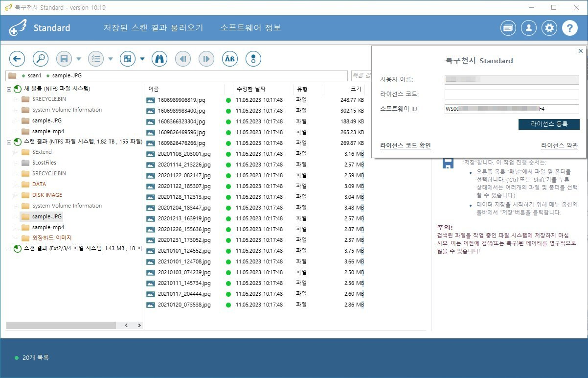Click the 사용자 이름 field
Viewport: 588px width, 378px height.
pos(512,79)
